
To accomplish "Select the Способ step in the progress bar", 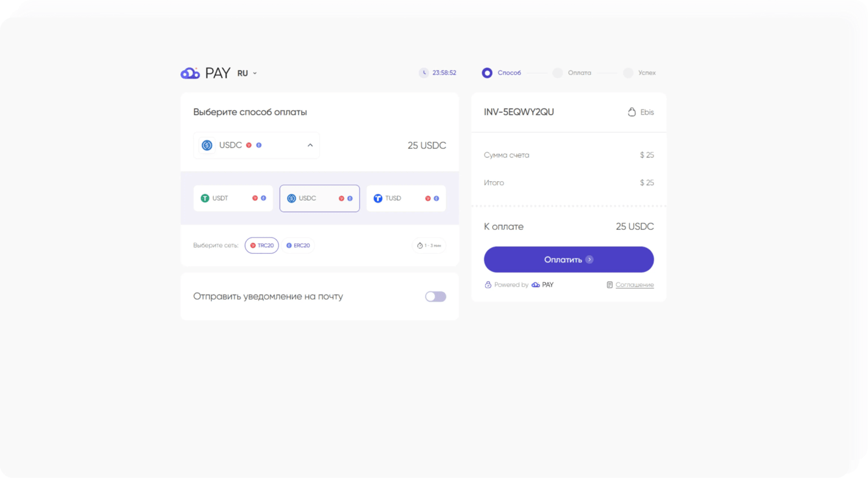I will click(502, 73).
